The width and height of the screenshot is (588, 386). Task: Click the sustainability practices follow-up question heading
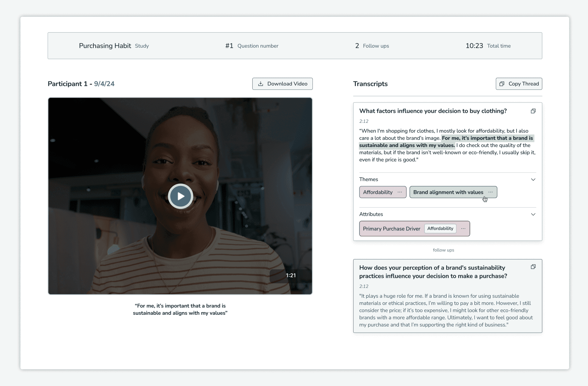coord(433,272)
